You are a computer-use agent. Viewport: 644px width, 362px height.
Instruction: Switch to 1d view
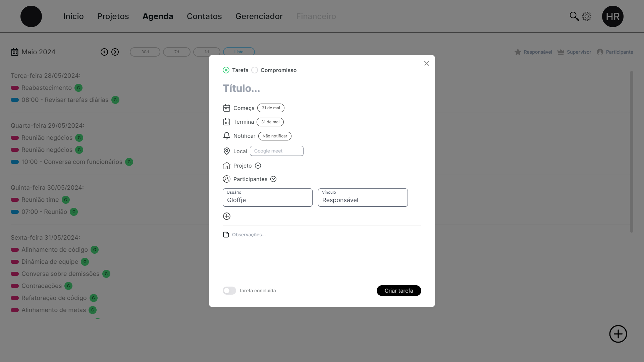[x=207, y=52]
